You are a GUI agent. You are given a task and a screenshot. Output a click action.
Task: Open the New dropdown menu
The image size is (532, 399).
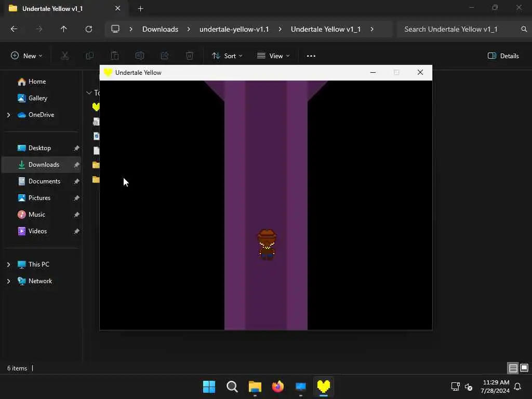pos(27,56)
